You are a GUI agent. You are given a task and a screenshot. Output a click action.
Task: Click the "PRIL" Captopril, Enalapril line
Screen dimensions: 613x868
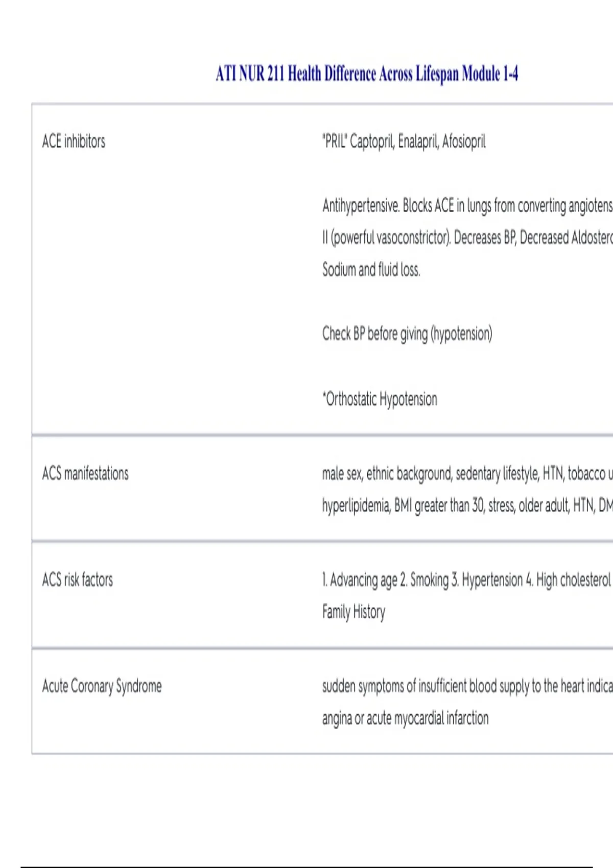point(404,141)
